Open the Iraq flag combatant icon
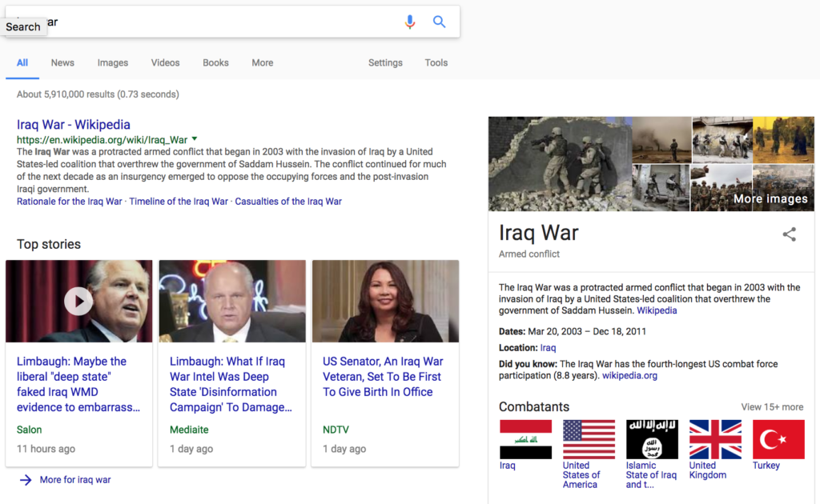The width and height of the screenshot is (820, 504). pos(525,439)
